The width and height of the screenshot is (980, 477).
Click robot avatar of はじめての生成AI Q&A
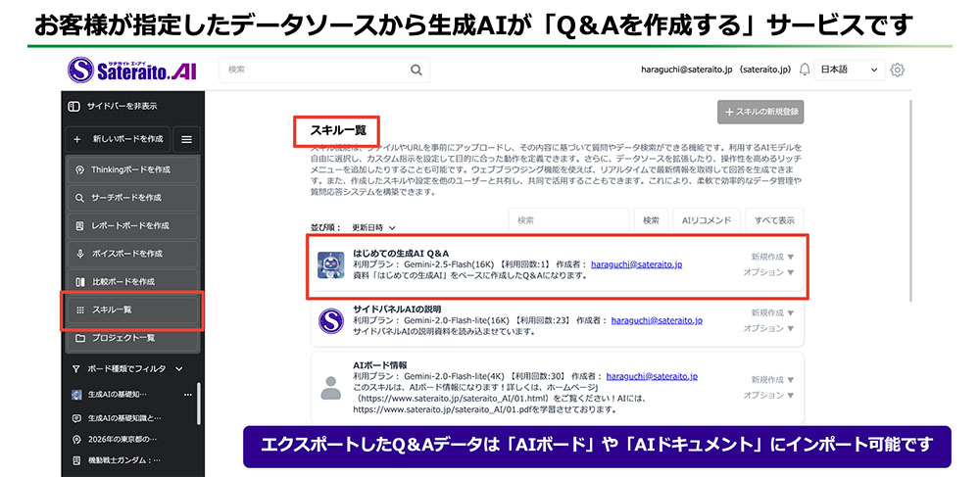pos(330,264)
